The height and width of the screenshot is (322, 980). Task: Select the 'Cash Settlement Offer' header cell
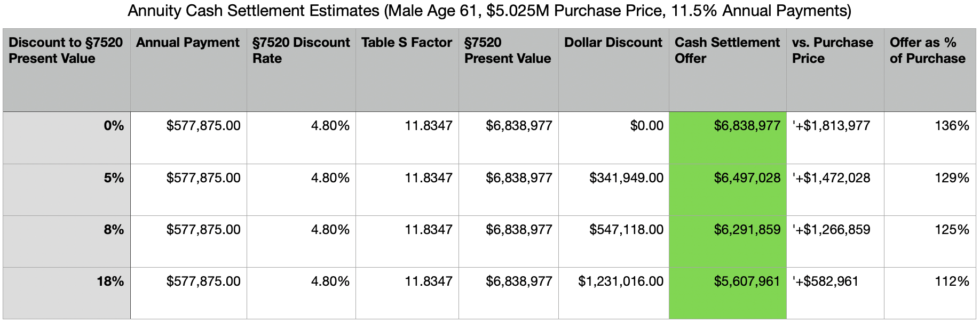(x=727, y=51)
